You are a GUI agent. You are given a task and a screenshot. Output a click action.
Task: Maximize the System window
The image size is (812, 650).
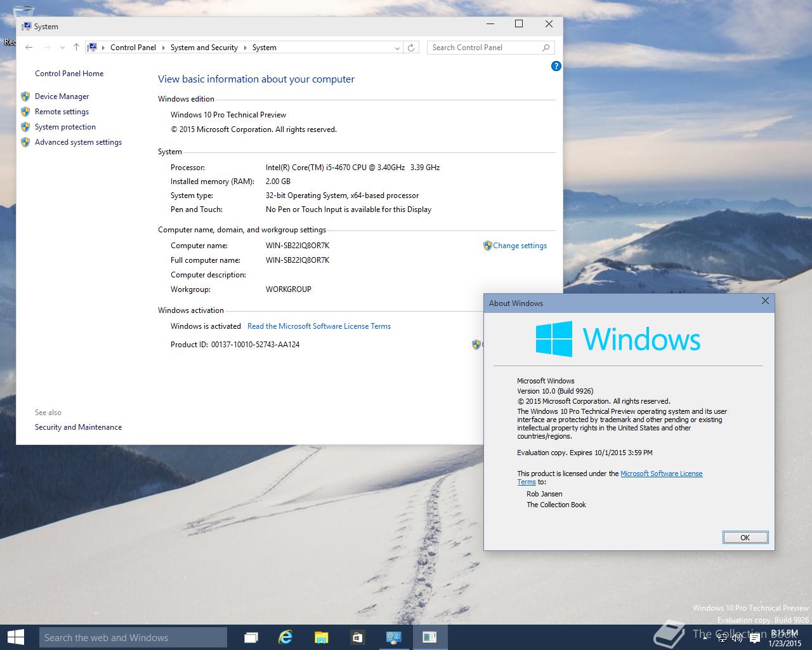[x=519, y=24]
